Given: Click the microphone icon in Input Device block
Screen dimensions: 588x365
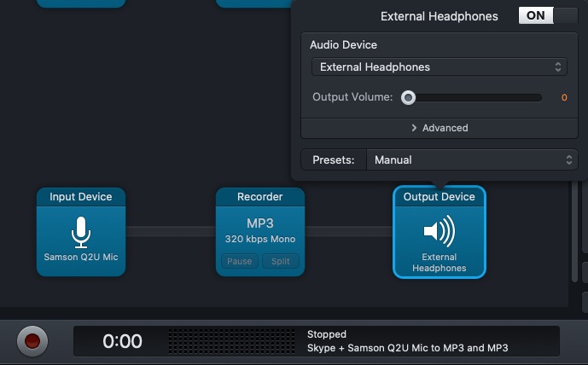Looking at the screenshot, I should point(81,232).
